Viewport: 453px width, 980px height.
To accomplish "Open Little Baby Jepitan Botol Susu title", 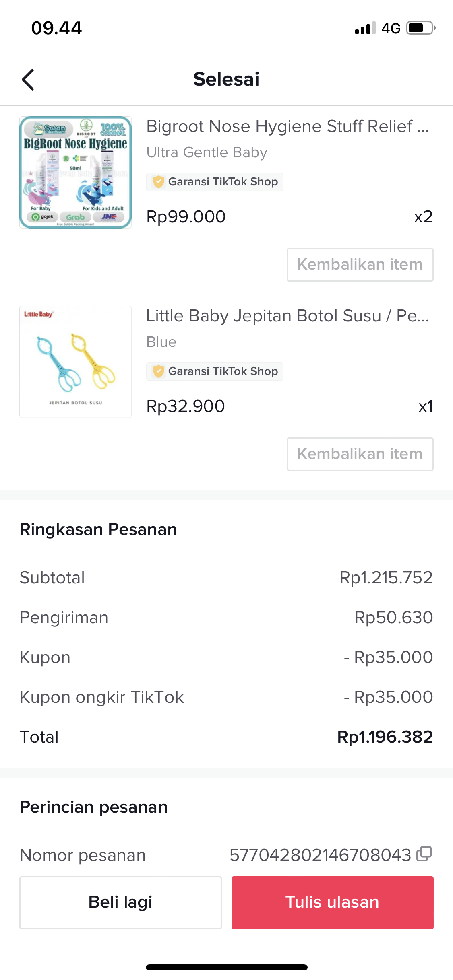I will tap(288, 316).
